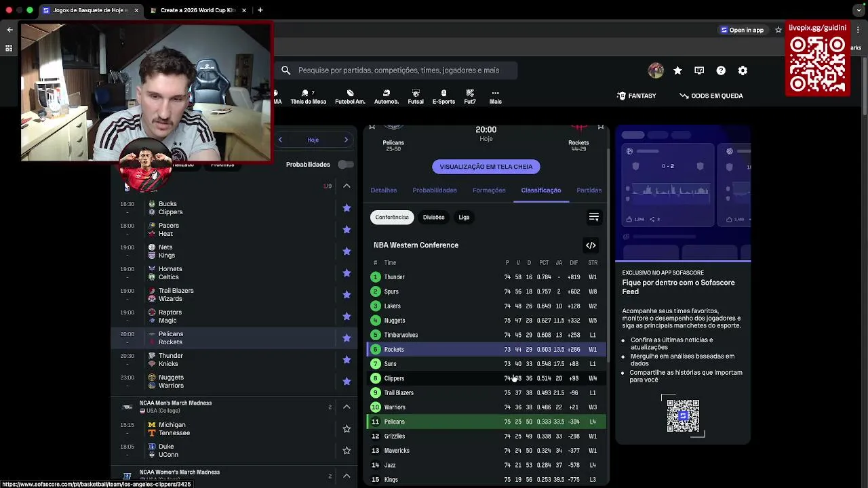The height and width of the screenshot is (488, 868).
Task: Open the Futebol Am. sport category
Action: coord(350,97)
